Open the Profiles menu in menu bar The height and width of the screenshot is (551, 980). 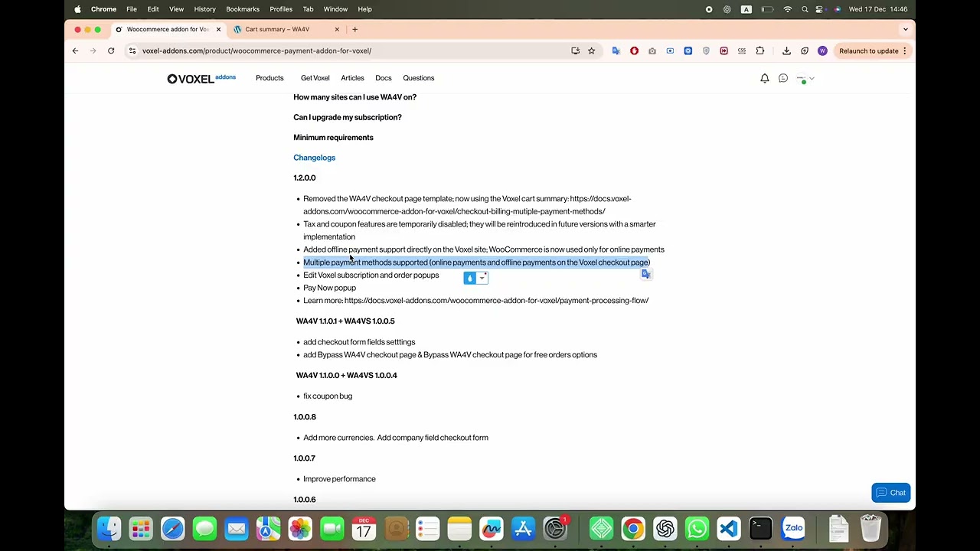(x=281, y=9)
